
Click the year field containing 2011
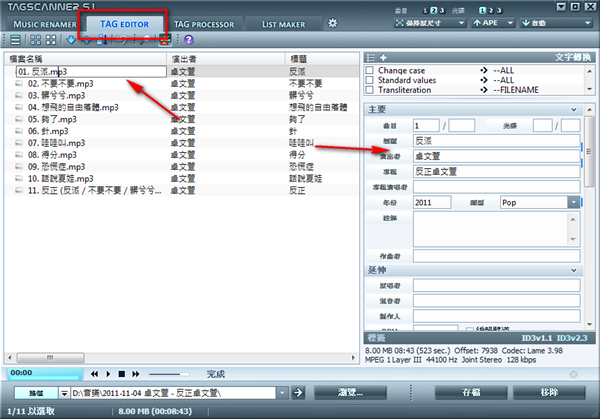(434, 202)
